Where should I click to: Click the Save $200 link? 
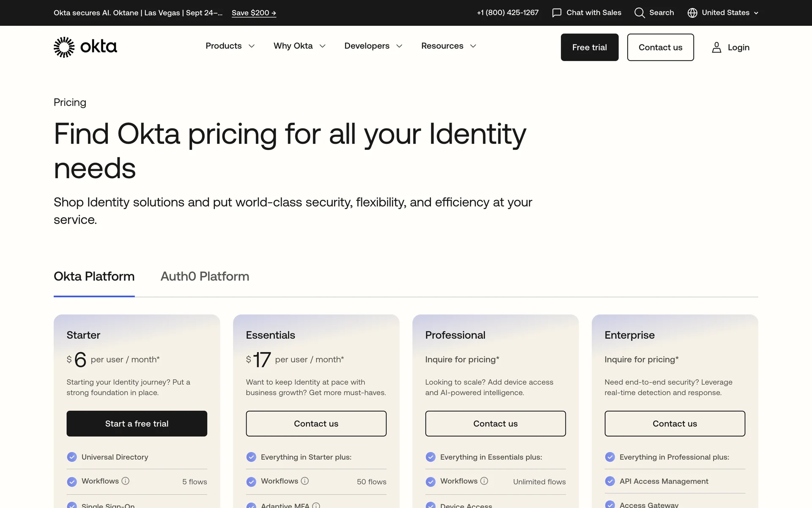(x=254, y=13)
